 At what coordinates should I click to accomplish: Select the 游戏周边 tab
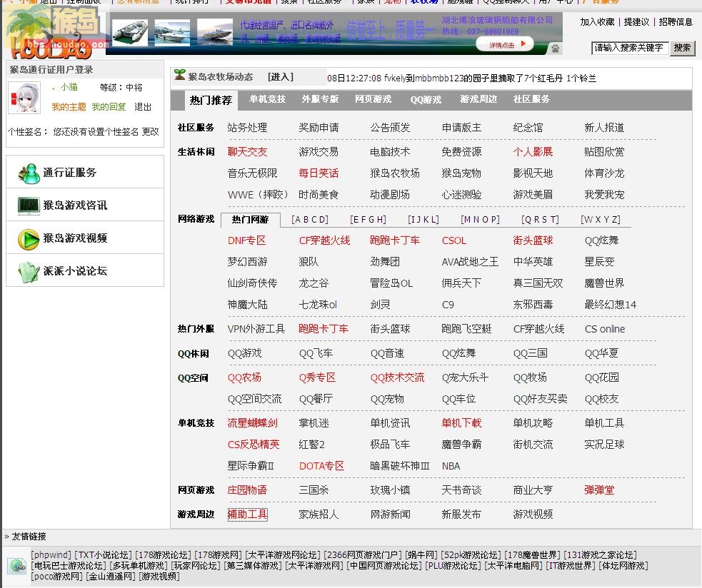tap(478, 99)
